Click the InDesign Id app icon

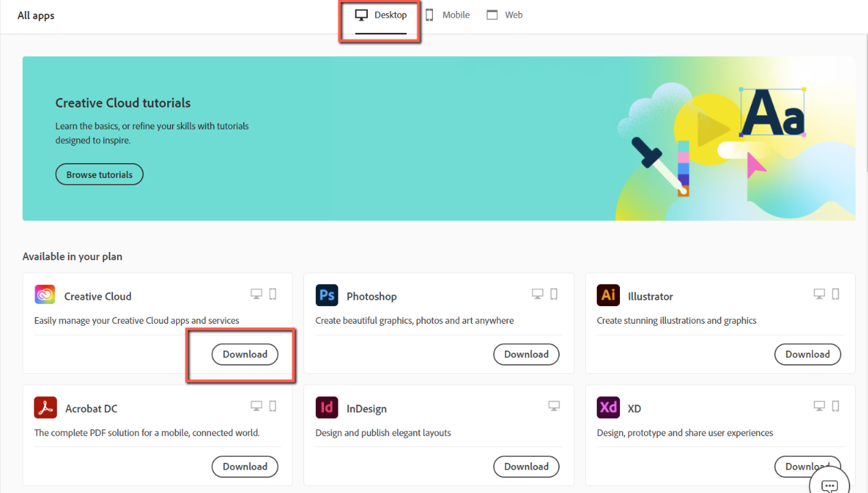pos(327,407)
